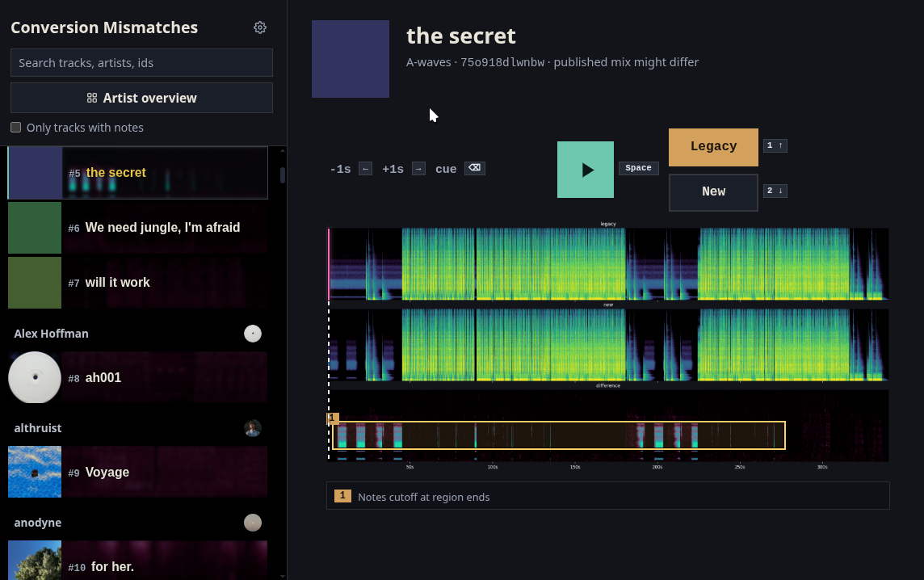This screenshot has height=580, width=924.
Task: Click the Search tracks, artists, ids field
Action: 141,62
